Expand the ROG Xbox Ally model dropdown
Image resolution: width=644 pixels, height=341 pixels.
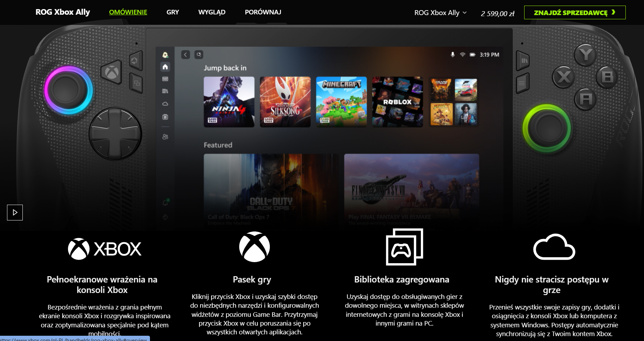440,13
